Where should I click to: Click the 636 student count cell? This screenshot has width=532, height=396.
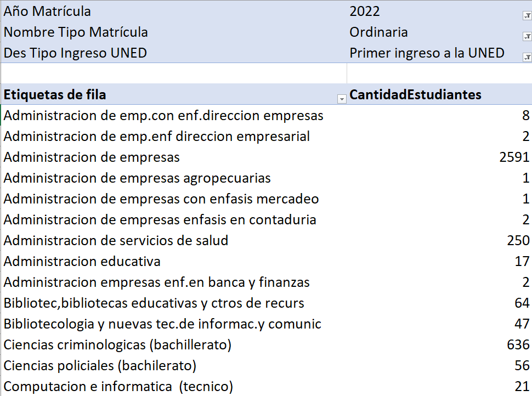click(518, 345)
